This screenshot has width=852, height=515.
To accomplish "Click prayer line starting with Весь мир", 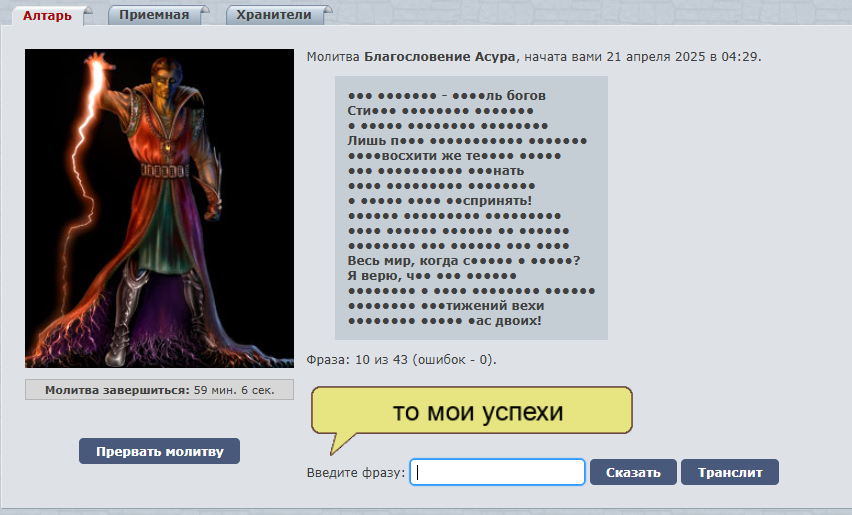I will point(464,260).
